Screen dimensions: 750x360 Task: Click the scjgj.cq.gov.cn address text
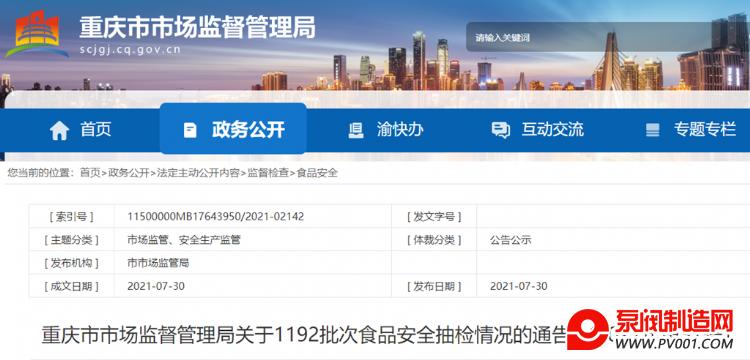click(131, 50)
